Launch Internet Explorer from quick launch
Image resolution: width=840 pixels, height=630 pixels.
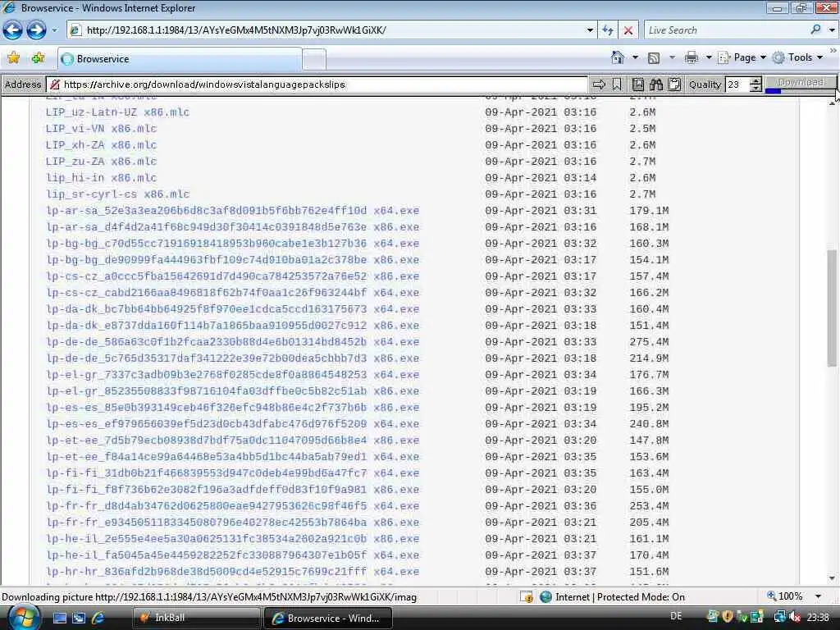pyautogui.click(x=98, y=618)
